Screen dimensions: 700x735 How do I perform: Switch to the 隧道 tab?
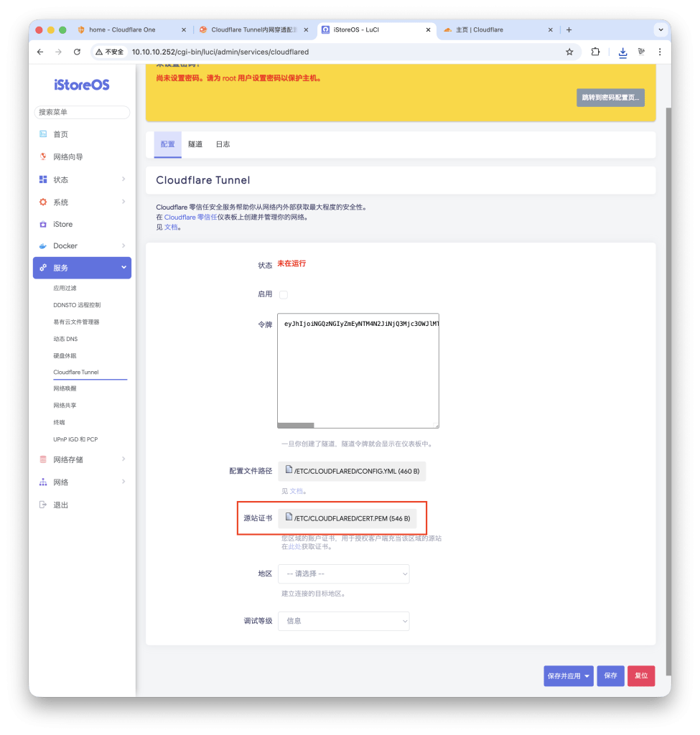point(195,144)
